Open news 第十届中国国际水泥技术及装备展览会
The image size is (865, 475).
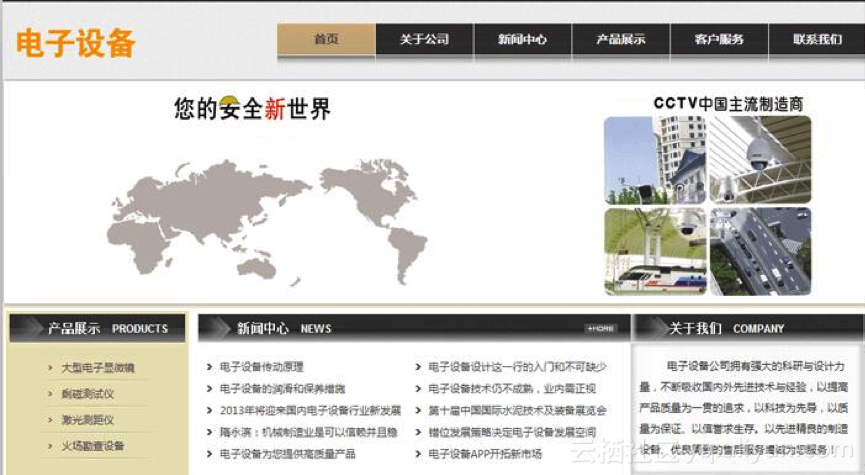[517, 410]
